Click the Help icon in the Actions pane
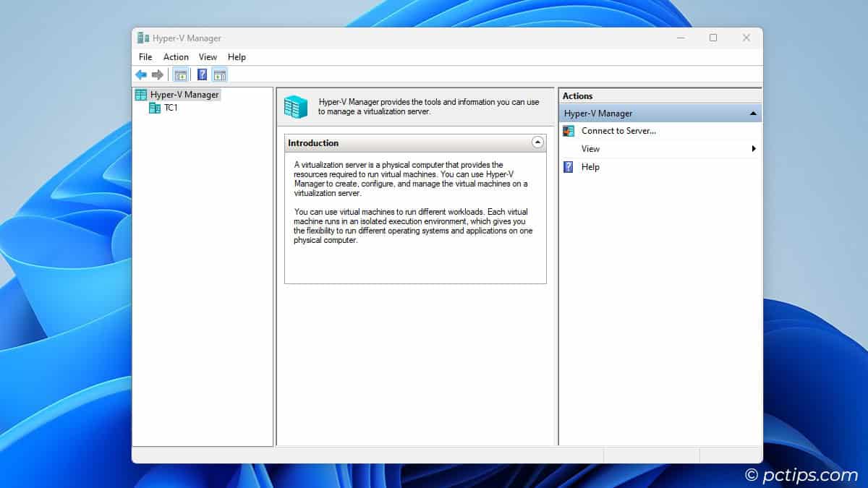The height and width of the screenshot is (488, 868). click(x=569, y=167)
